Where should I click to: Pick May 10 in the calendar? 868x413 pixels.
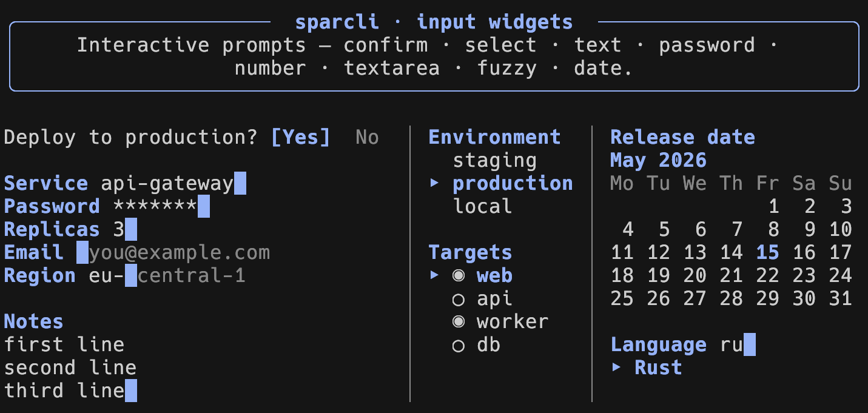tap(841, 230)
